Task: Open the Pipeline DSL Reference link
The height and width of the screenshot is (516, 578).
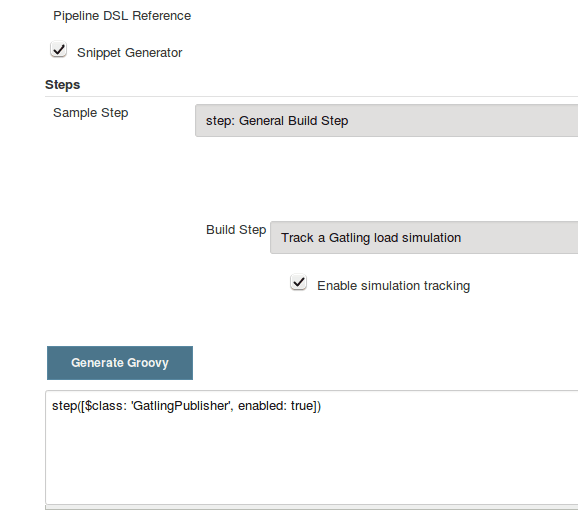Action: (x=122, y=16)
